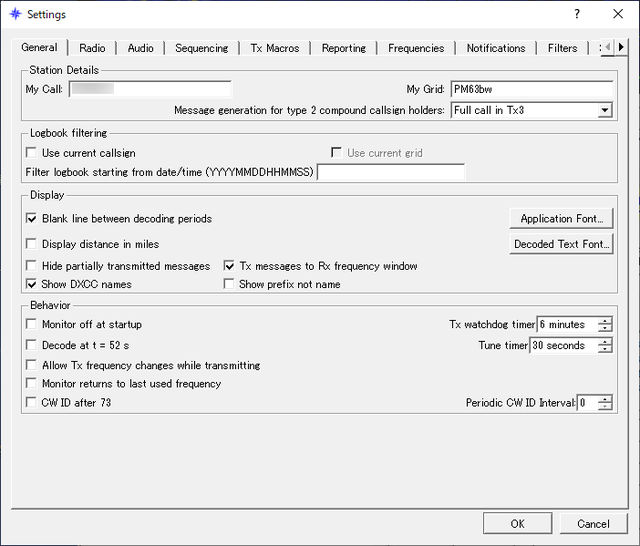Click the Settings app star icon

[15, 14]
